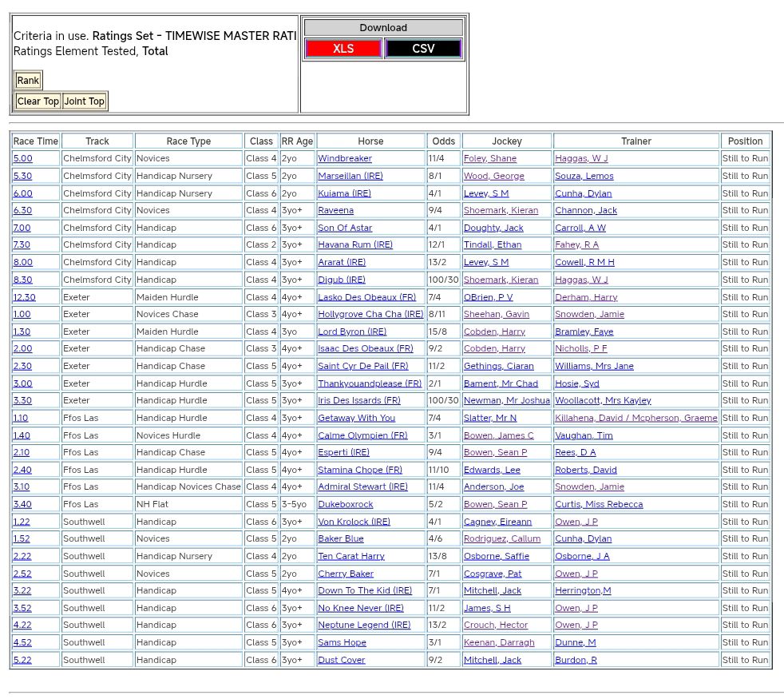Open trainer Haggas, W J in Windbreaker row
Screen dimensions: 784x699
(581, 159)
